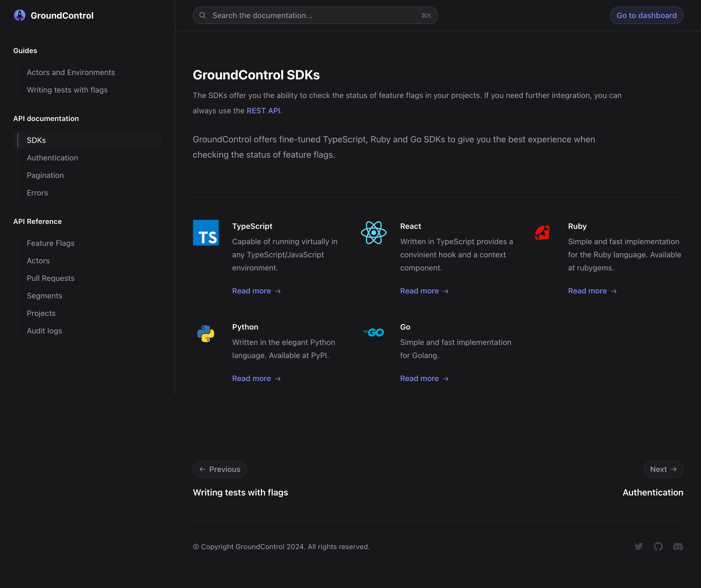
Task: Click the copyright notice text
Action: pyautogui.click(x=281, y=547)
